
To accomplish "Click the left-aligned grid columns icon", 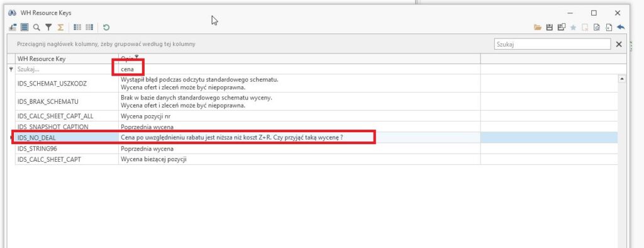I will coord(77,27).
